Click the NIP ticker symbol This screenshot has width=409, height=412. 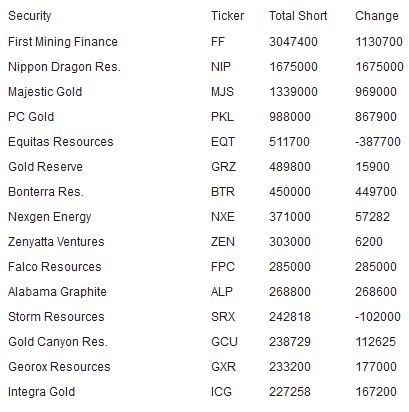pos(221,67)
